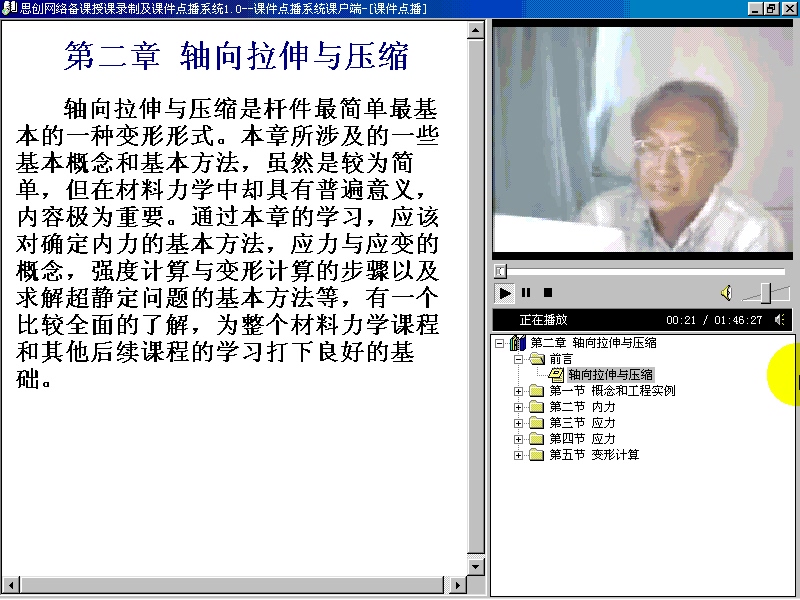Select 第一节 概念和工程实例 label
The image size is (800, 600).
(x=612, y=391)
